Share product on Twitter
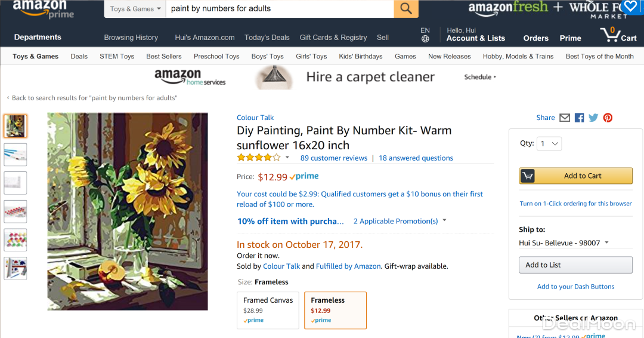Image resolution: width=644 pixels, height=338 pixels. [x=593, y=118]
